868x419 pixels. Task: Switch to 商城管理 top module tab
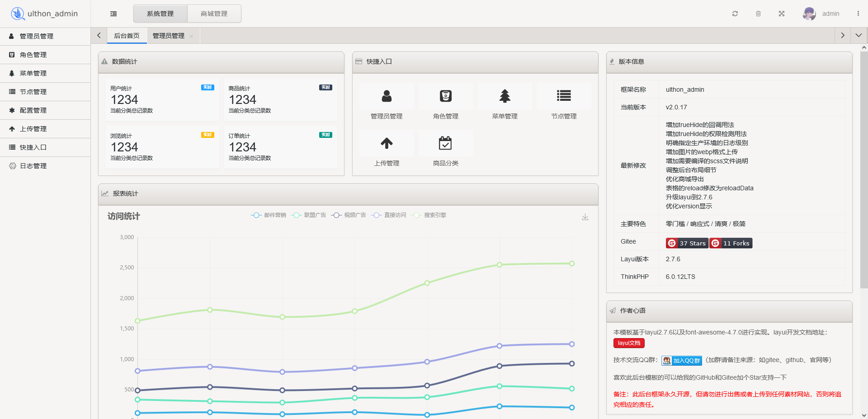click(214, 14)
